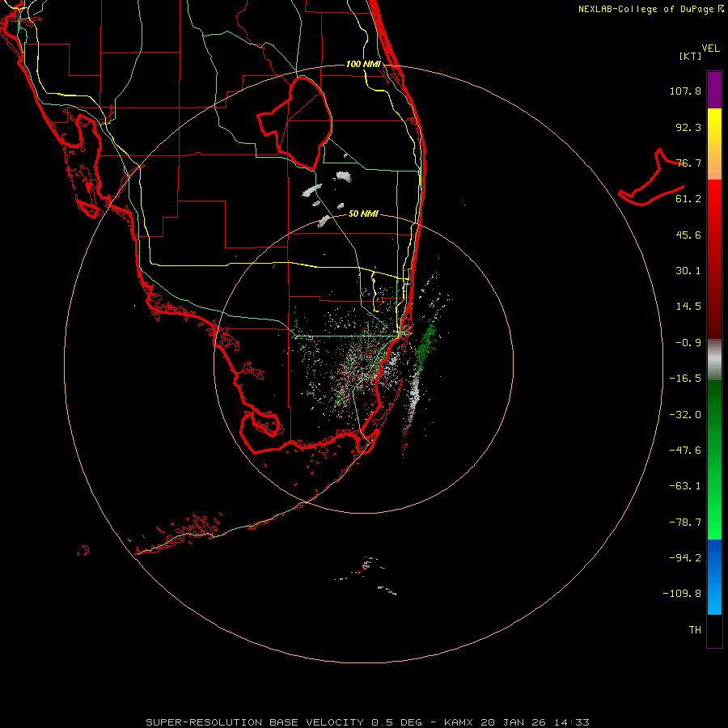Select the 14.5 scale value
The image size is (728, 728).
[688, 307]
